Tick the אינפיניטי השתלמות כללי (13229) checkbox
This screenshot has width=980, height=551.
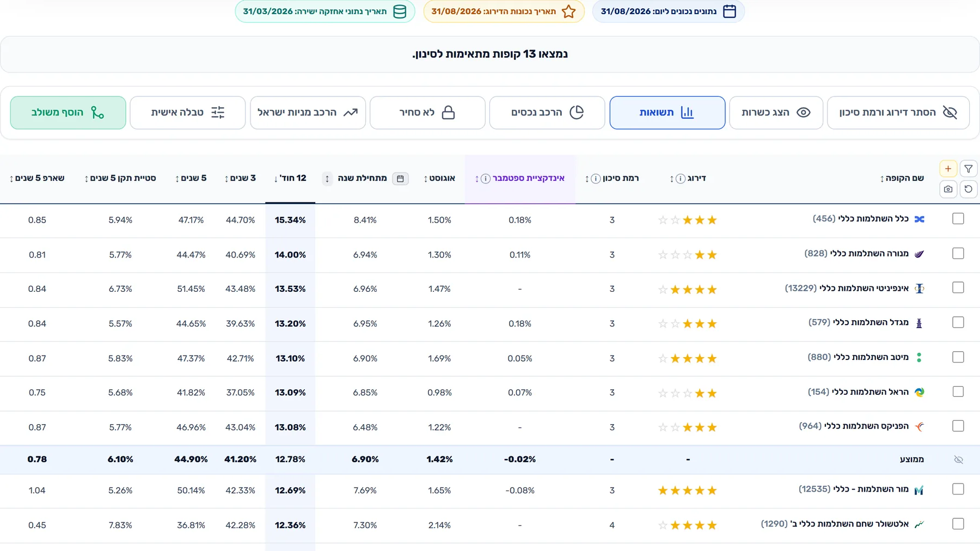[958, 288]
